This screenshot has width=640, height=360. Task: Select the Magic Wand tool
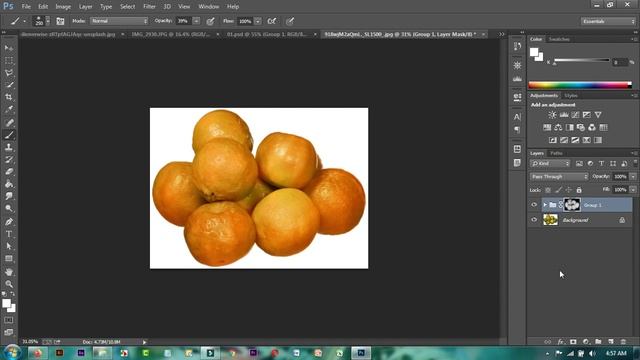[x=9, y=85]
